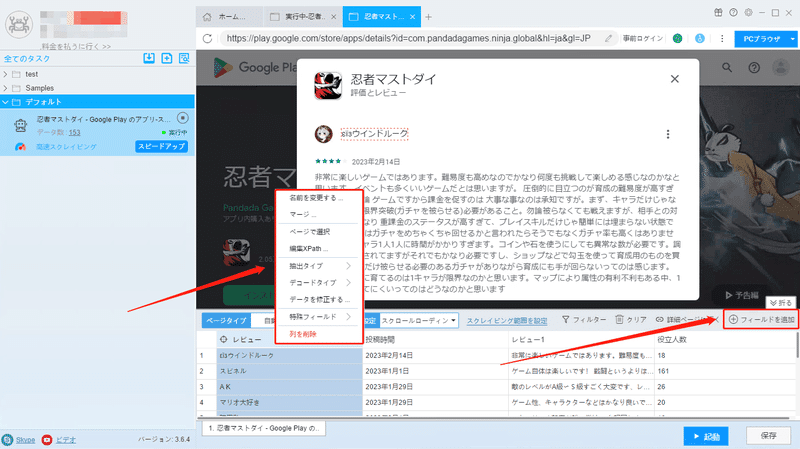Click the スクレイピング範囲を設定 link
The height and width of the screenshot is (449, 800).
[507, 320]
